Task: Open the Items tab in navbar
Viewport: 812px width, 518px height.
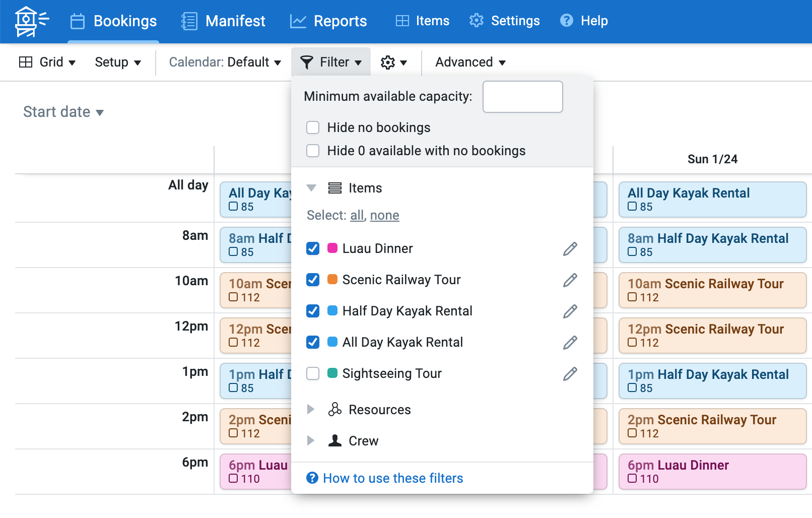Action: 423,21
